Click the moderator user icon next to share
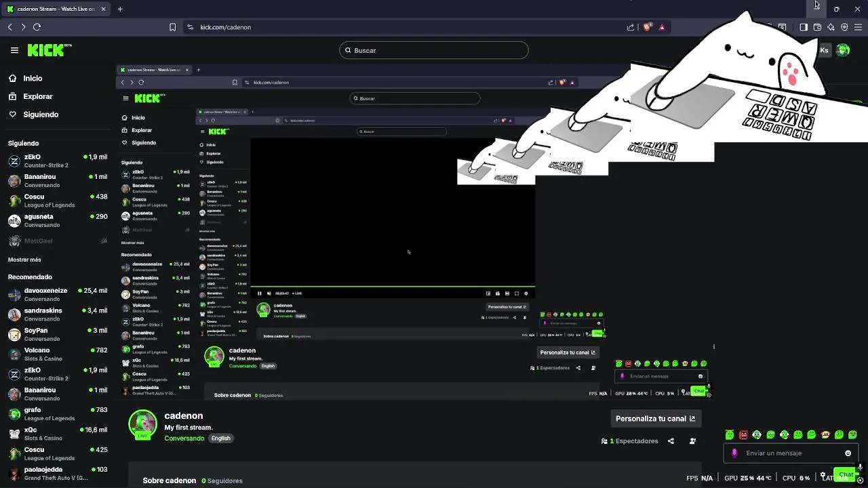This screenshot has height=488, width=868. point(692,441)
